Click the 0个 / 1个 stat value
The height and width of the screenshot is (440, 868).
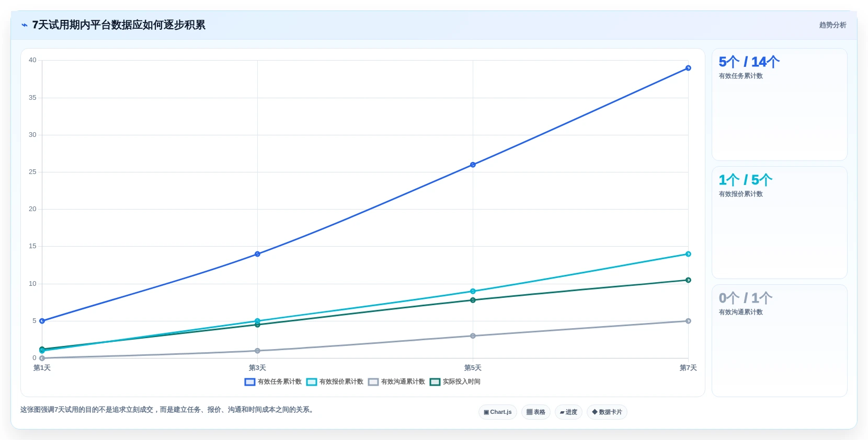click(x=745, y=298)
